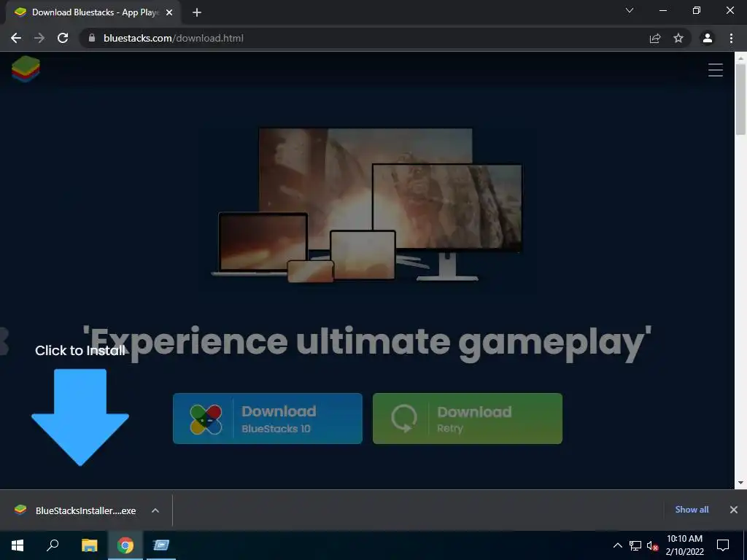Click the green Download Retry button

tap(468, 419)
